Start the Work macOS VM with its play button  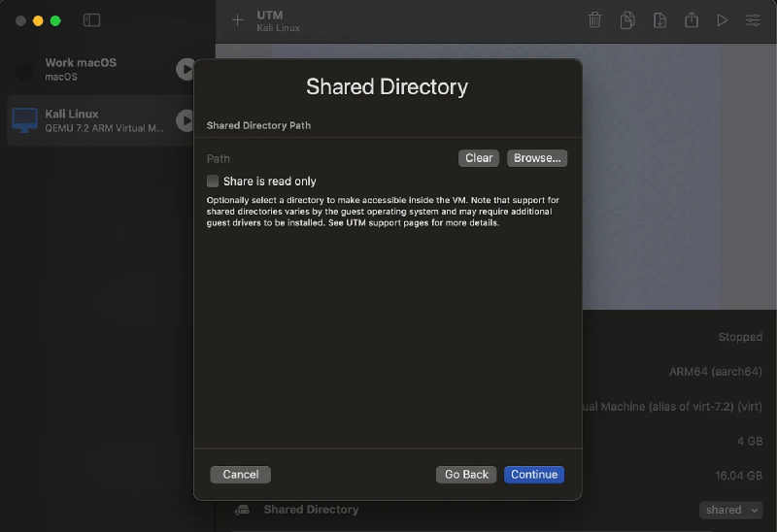pos(185,69)
